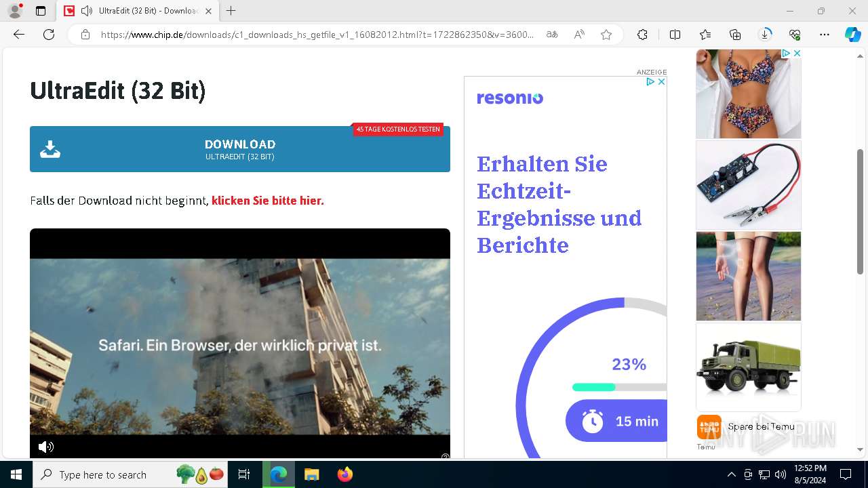Open network tray icon
This screenshot has height=488, width=868.
coord(764,474)
